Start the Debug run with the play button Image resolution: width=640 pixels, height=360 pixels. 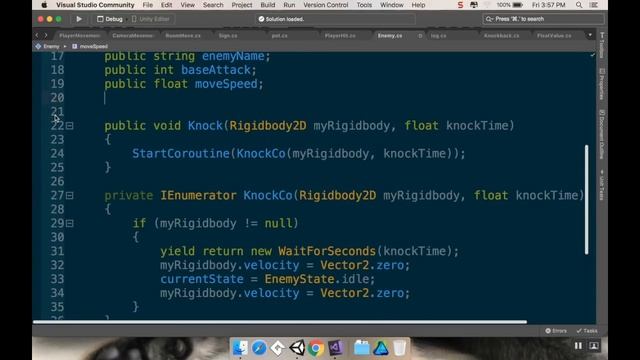[79, 19]
